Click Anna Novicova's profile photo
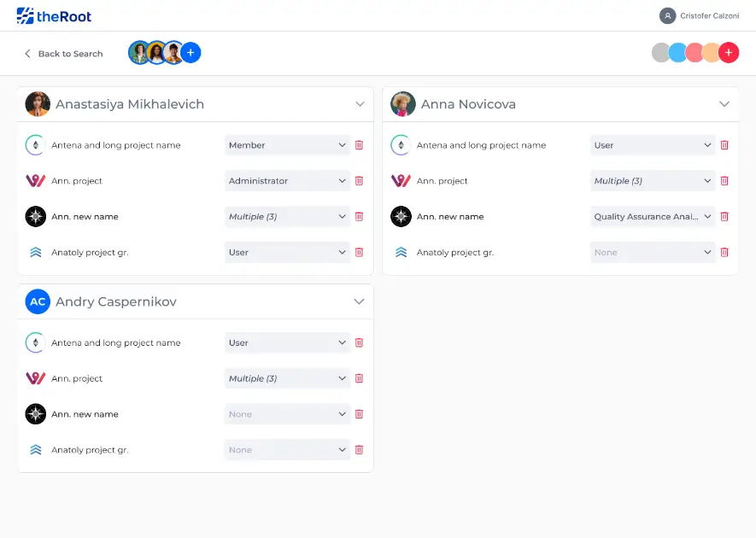 (x=403, y=104)
